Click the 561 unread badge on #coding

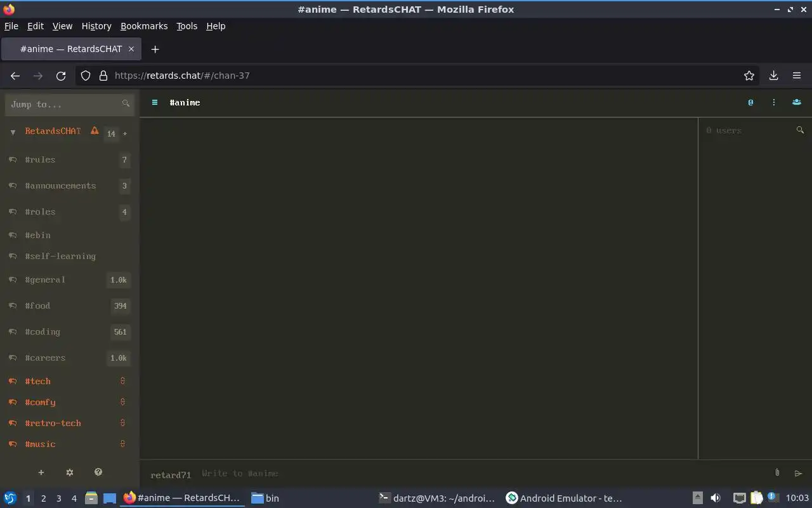point(120,332)
